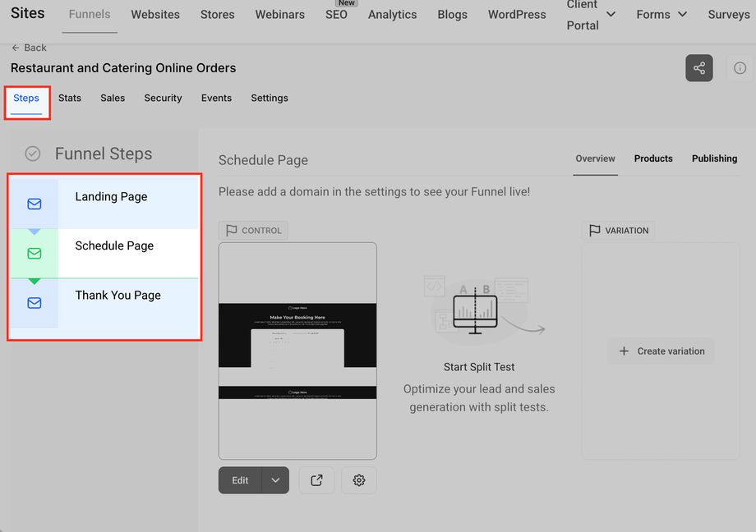
Task: Open the Publishing tab
Action: point(714,158)
